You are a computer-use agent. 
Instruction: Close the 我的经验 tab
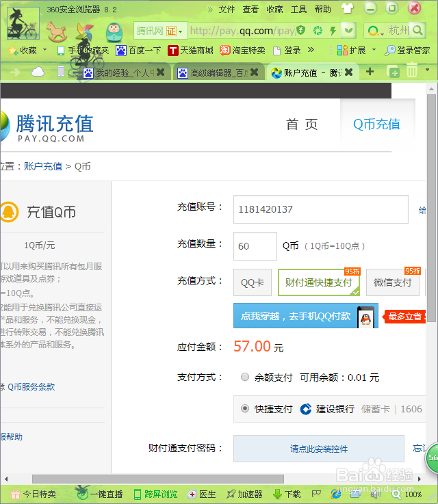[x=160, y=72]
